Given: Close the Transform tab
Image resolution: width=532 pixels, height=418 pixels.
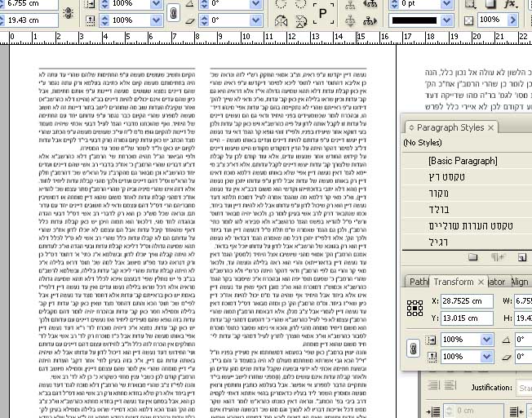Looking at the screenshot, I should [481, 282].
